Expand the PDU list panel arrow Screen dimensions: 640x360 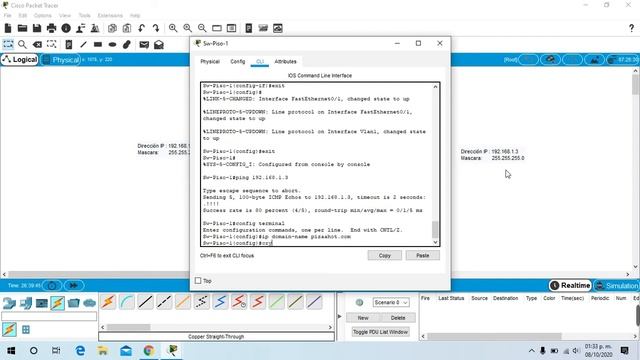pyautogui.click(x=340, y=316)
